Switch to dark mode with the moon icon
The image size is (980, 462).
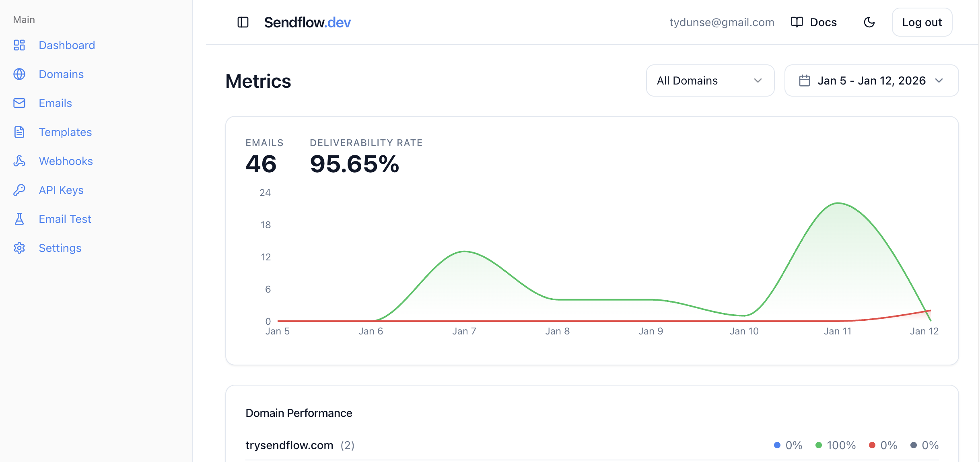(x=869, y=22)
